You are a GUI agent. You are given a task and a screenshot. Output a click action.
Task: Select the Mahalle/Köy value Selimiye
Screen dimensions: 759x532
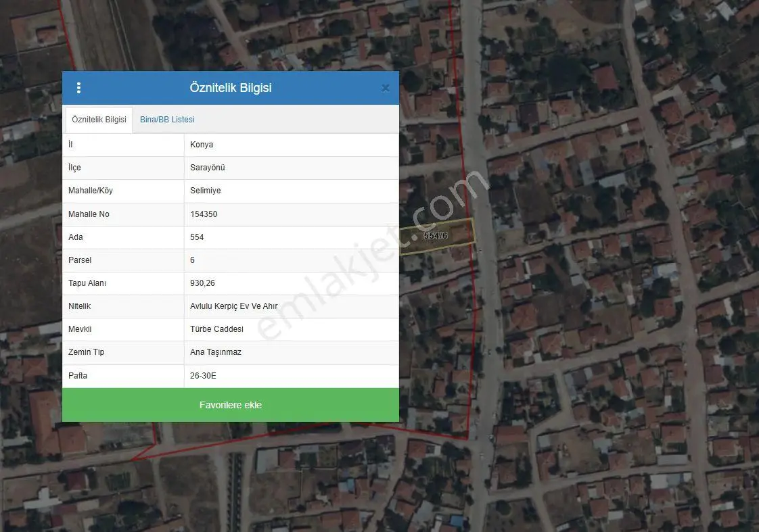205,191
